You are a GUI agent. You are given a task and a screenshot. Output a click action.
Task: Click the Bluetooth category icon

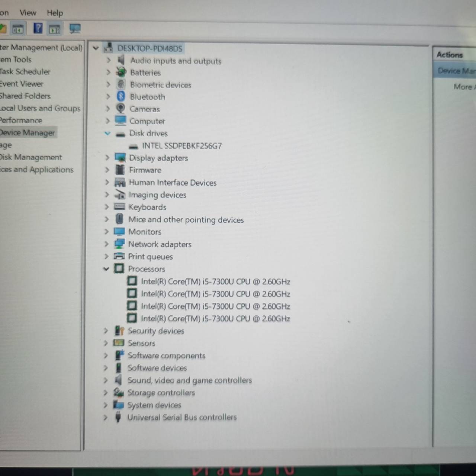(121, 96)
